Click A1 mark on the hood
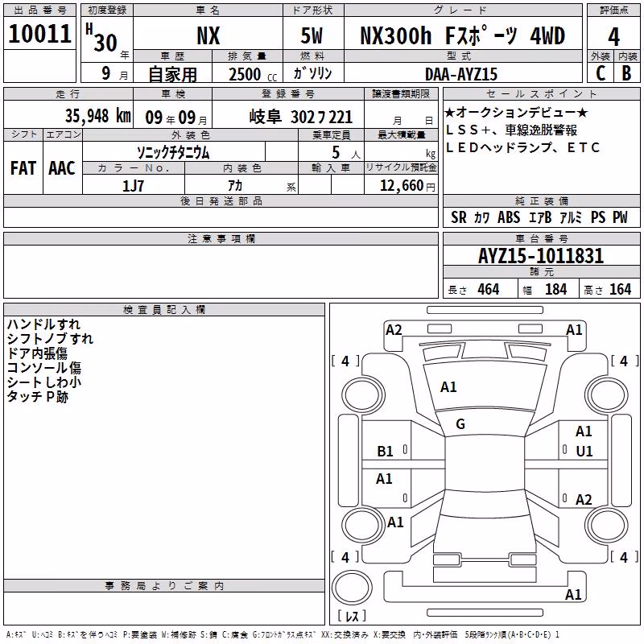This screenshot has width=644, height=644. pos(448,387)
